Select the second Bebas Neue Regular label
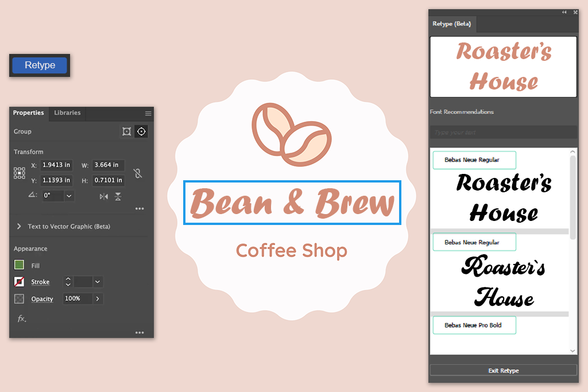The height and width of the screenshot is (392, 588). point(474,242)
